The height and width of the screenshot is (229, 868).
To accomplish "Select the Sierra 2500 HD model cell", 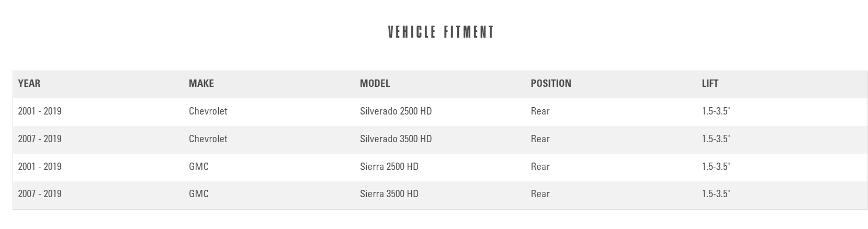I will coord(389,167).
